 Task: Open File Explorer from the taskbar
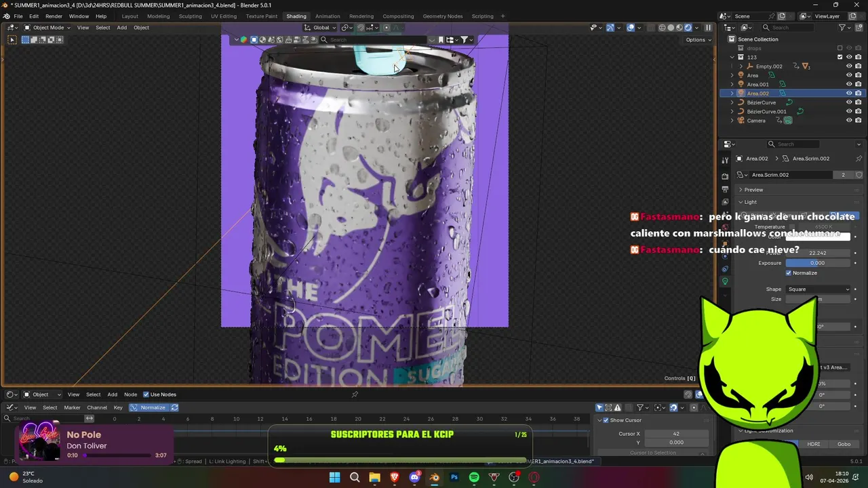[x=374, y=478]
